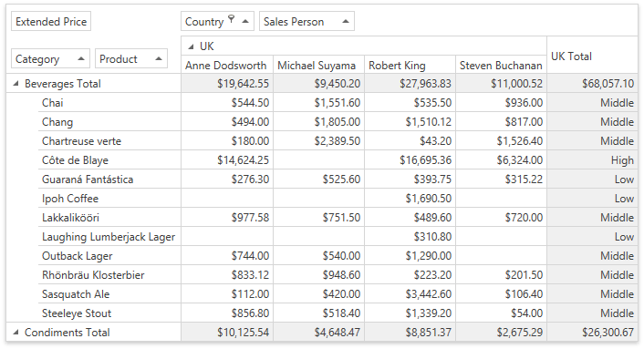The height and width of the screenshot is (349, 644).
Task: Select the Chang product row
Action: [109, 122]
